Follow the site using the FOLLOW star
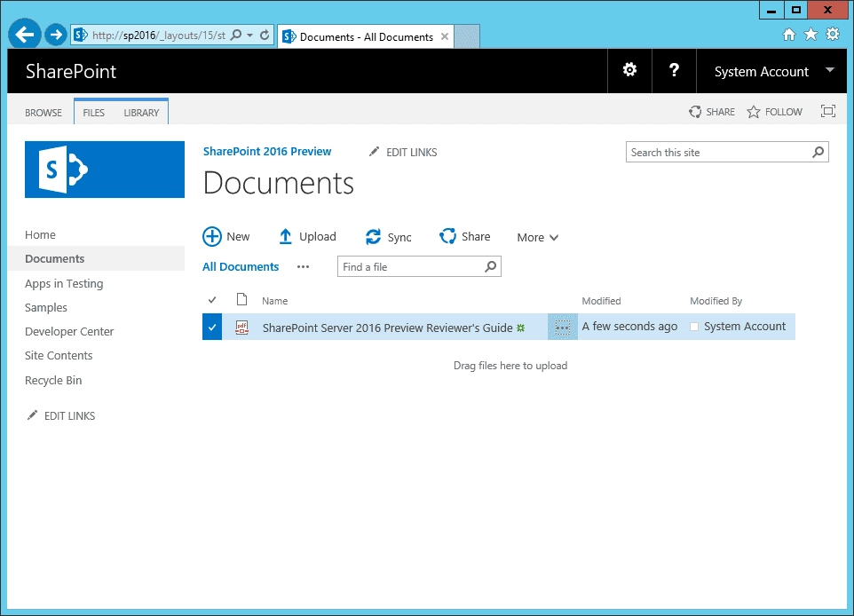The height and width of the screenshot is (616, 854). coord(753,112)
